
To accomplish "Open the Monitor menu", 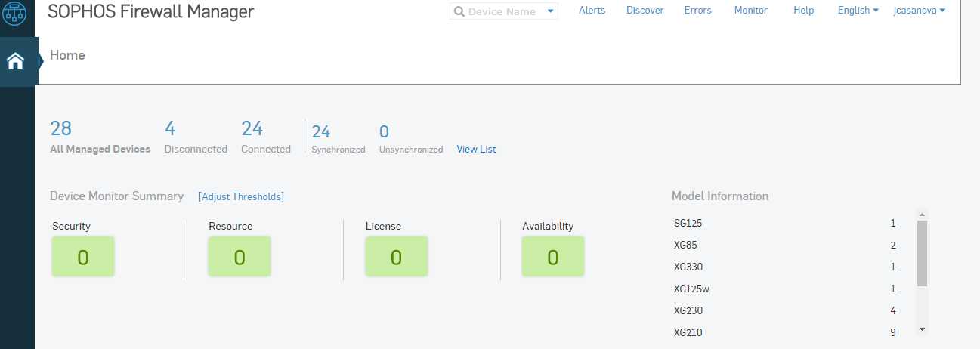I will click(x=751, y=11).
